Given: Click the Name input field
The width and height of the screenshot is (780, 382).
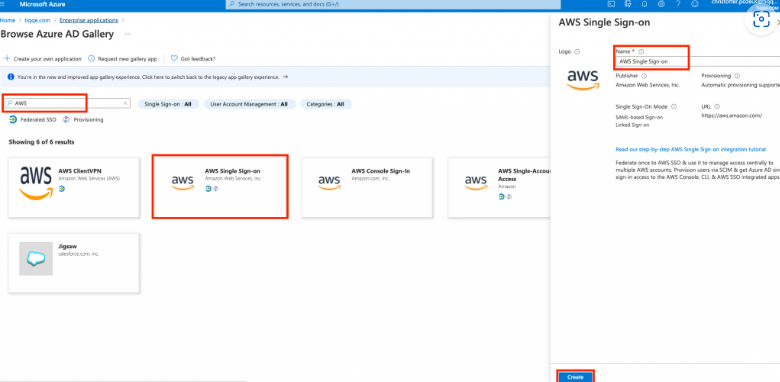Looking at the screenshot, I should point(697,62).
